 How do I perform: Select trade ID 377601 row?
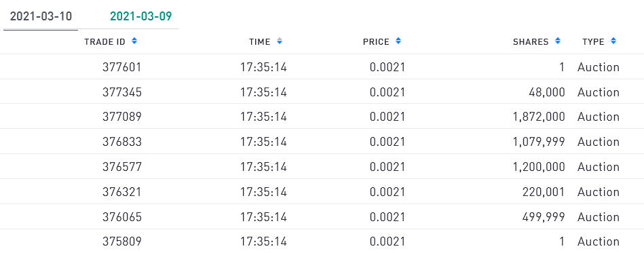coord(322,67)
